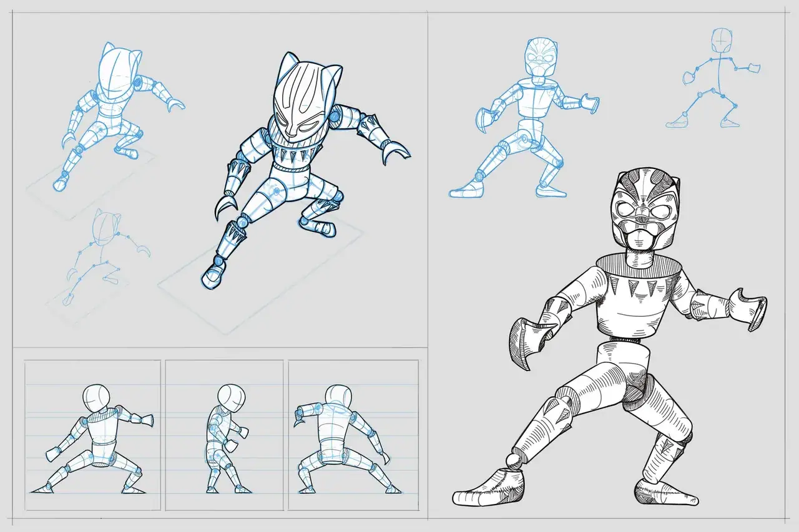
Task: Click the blue stick-figure skeleton without cat ears
Action: pyautogui.click(x=713, y=77)
